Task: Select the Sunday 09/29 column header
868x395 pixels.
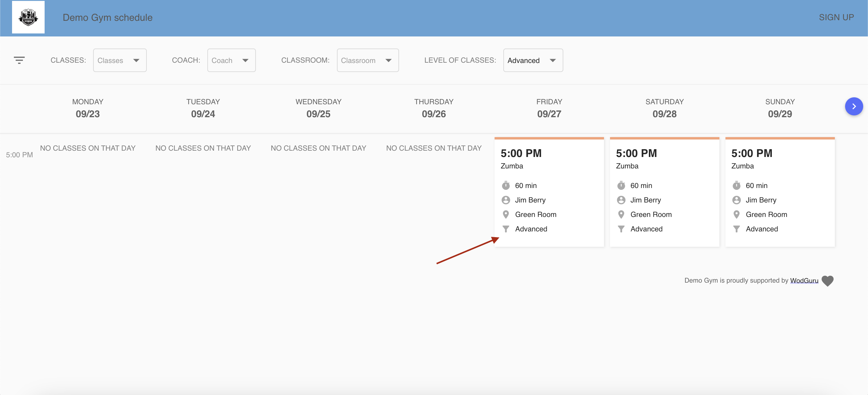Action: pos(780,108)
